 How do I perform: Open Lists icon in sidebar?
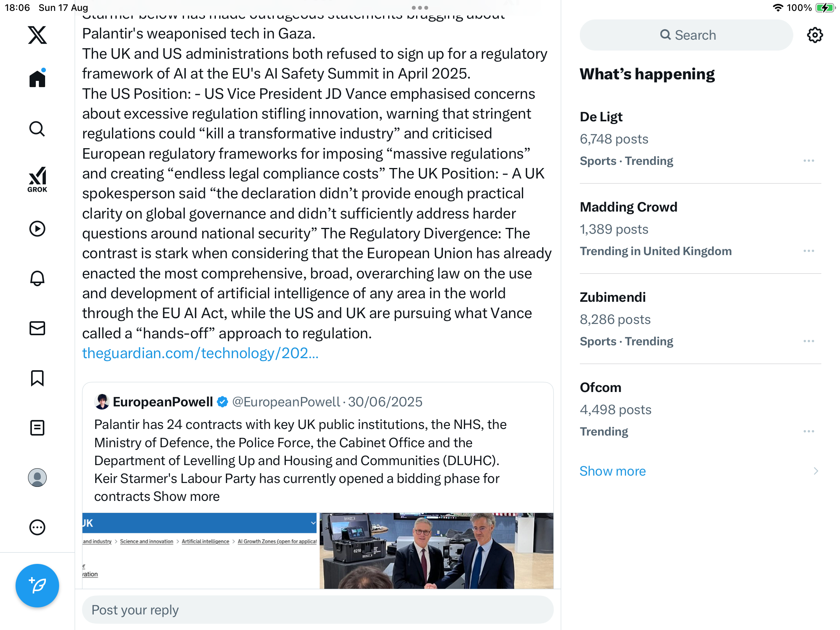(x=37, y=428)
